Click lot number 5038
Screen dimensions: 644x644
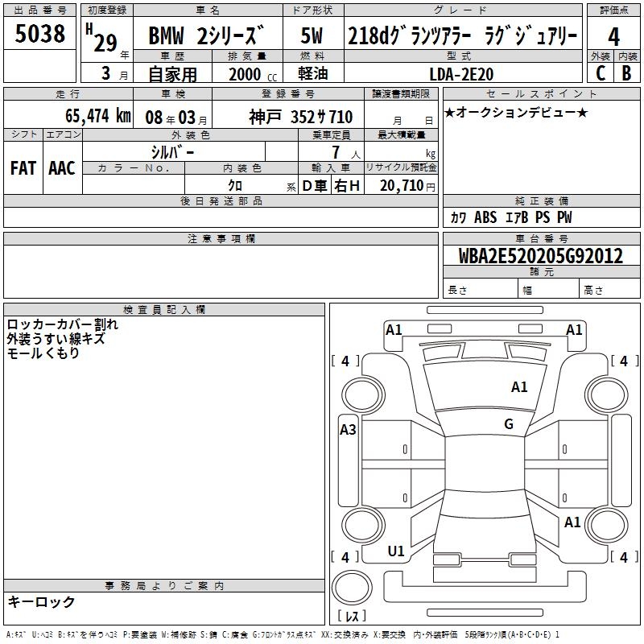coord(39,34)
